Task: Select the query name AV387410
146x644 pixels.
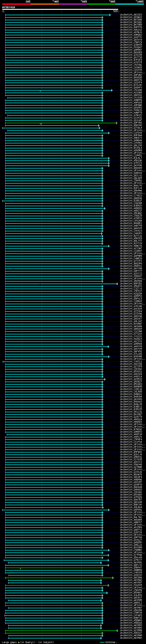Action: point(8,8)
